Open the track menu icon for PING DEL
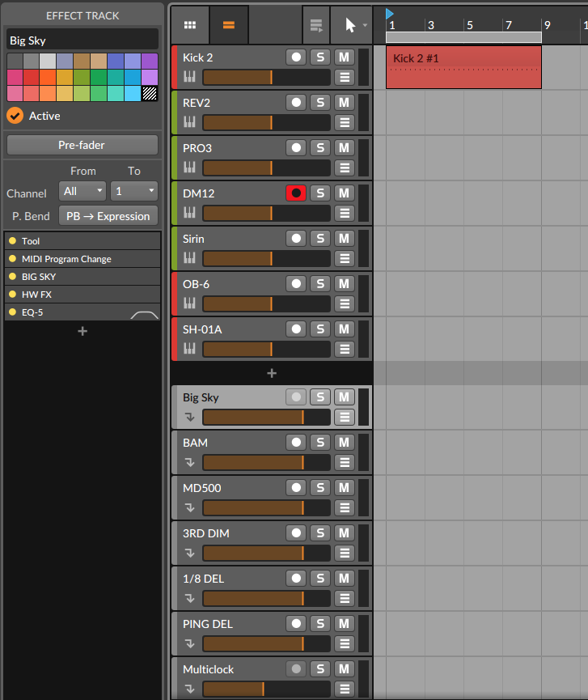 [x=345, y=643]
